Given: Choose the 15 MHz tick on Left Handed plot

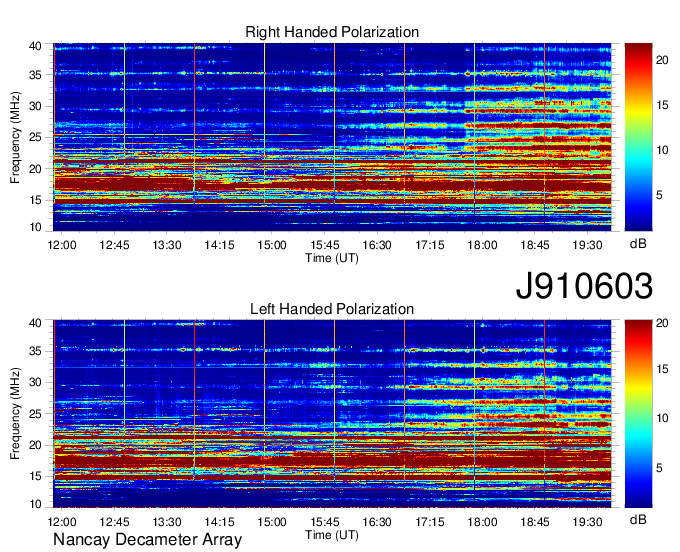Looking at the screenshot, I should pyautogui.click(x=35, y=477).
